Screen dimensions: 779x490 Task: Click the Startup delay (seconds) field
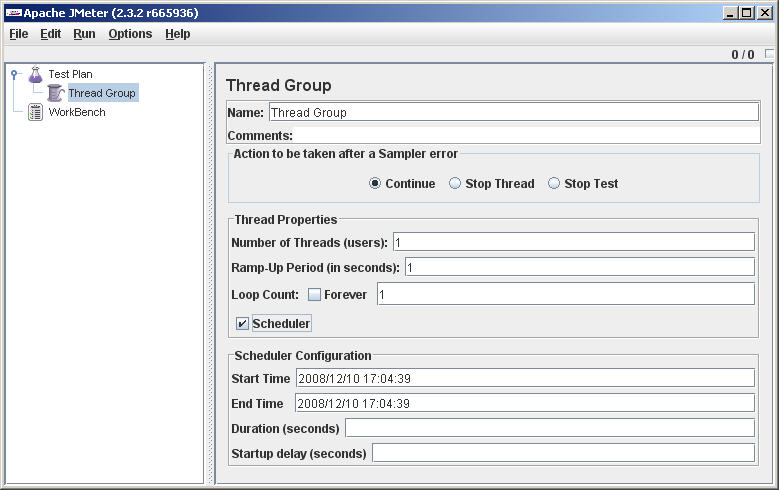(563, 452)
